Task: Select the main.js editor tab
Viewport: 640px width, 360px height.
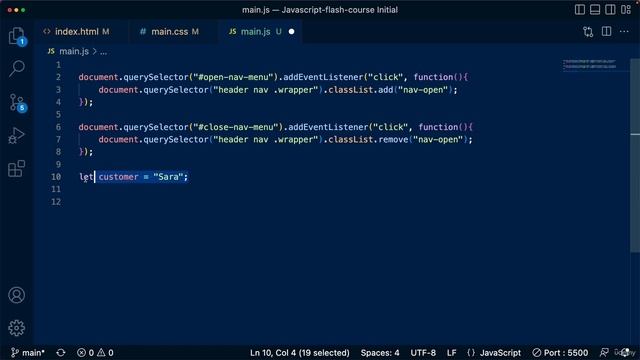Action: tap(255, 31)
